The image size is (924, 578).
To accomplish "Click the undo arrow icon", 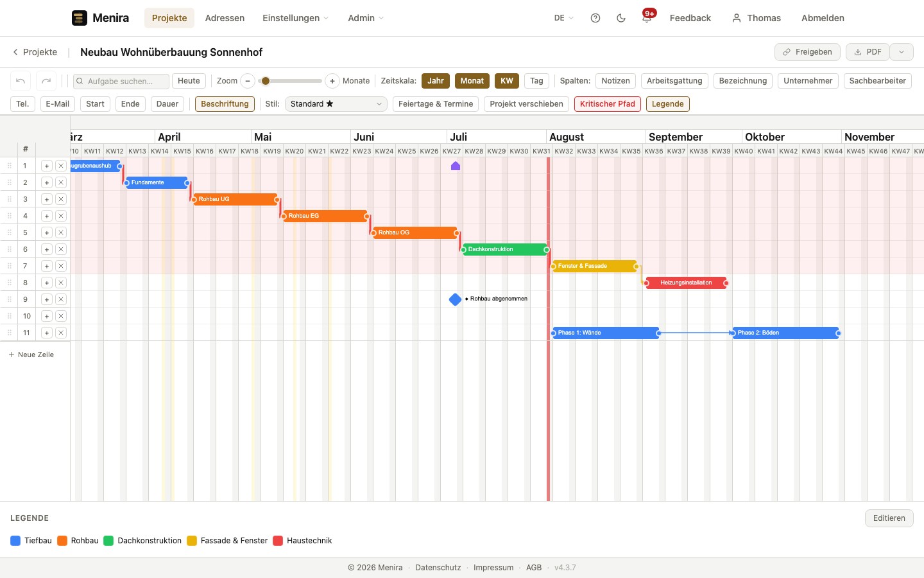I will pyautogui.click(x=21, y=81).
